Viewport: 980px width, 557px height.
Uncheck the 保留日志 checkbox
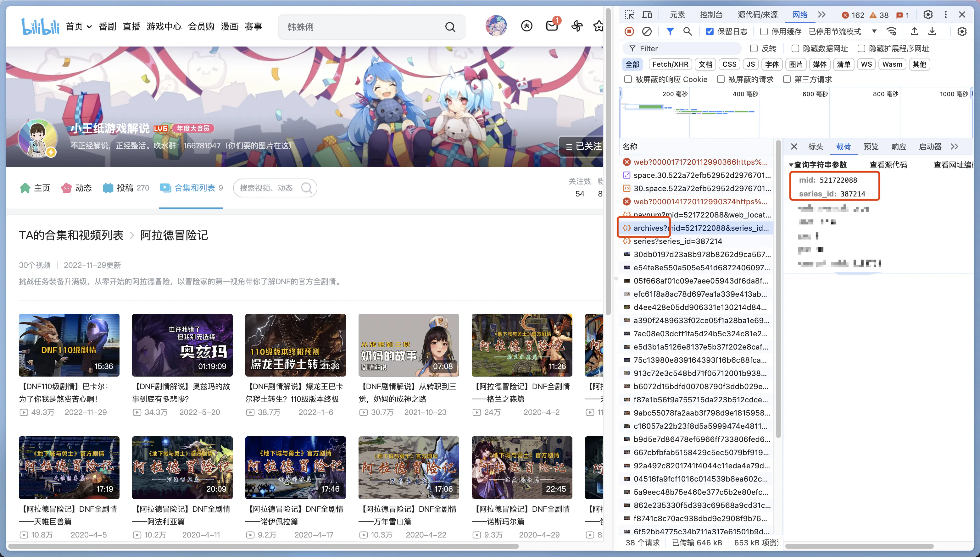pos(710,31)
